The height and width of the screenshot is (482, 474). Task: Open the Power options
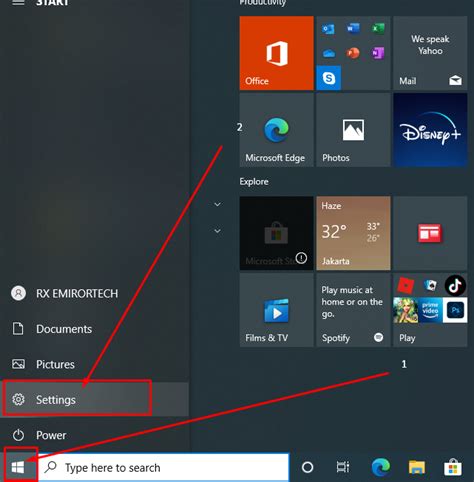(x=95, y=435)
